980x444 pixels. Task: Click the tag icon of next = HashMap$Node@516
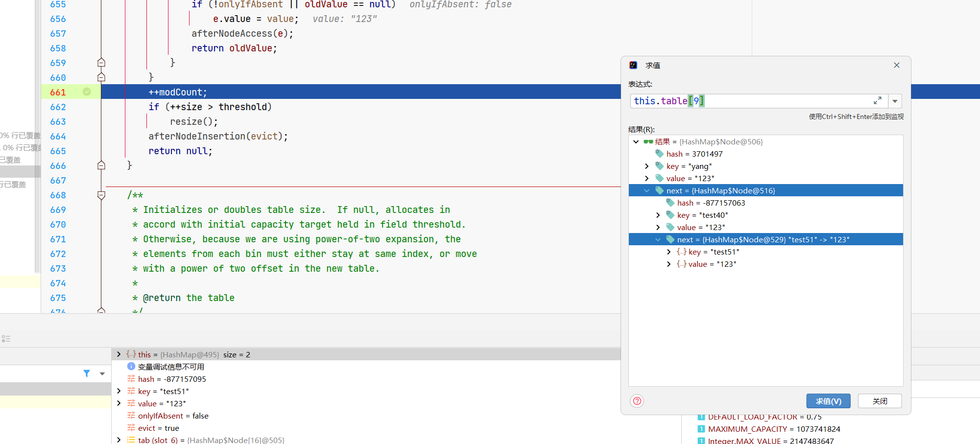(660, 190)
